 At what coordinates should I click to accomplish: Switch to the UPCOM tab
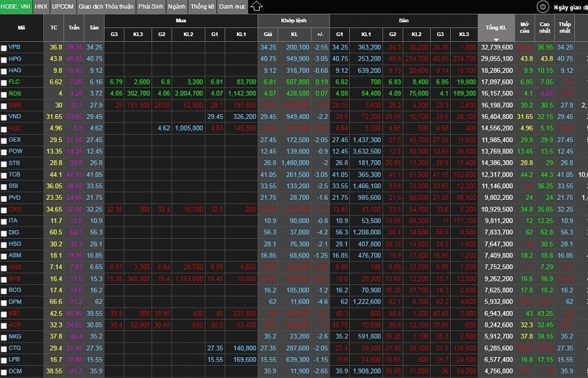pyautogui.click(x=63, y=6)
